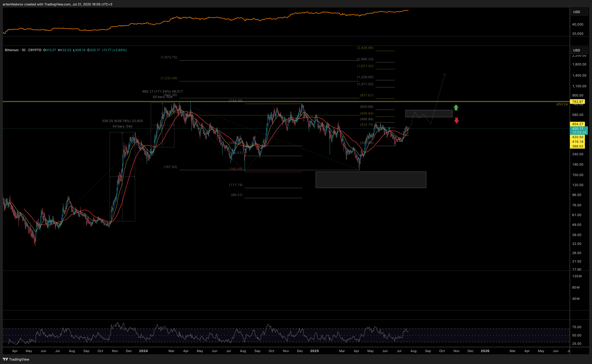Open the USD currency selector in Bittensor pane
This screenshot has height=364, width=592.
579,50
